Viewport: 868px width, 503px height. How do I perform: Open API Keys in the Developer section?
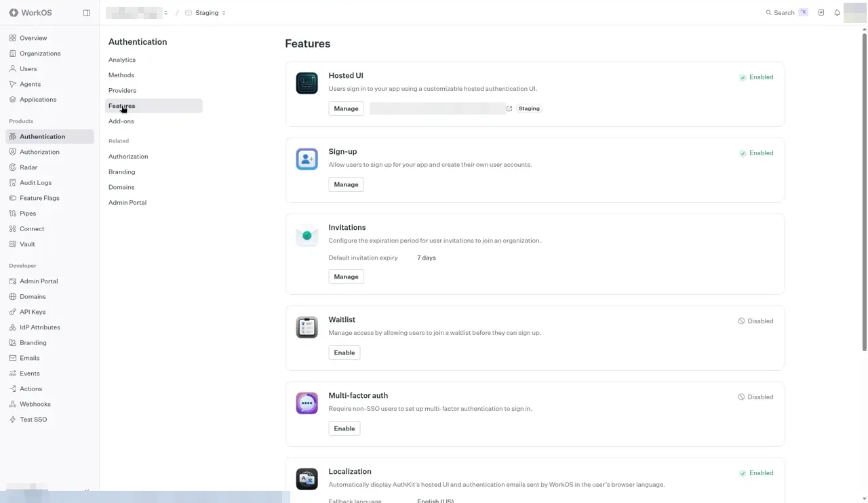pos(50,312)
